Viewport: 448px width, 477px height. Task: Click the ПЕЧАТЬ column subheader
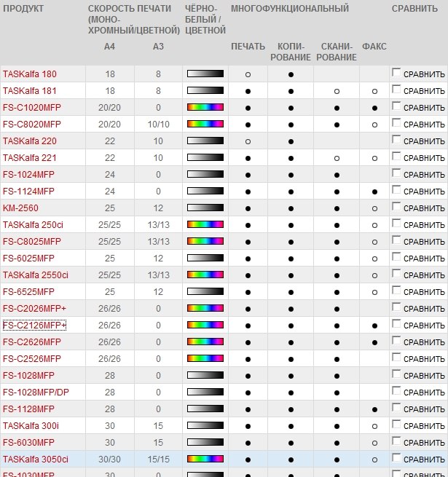248,47
